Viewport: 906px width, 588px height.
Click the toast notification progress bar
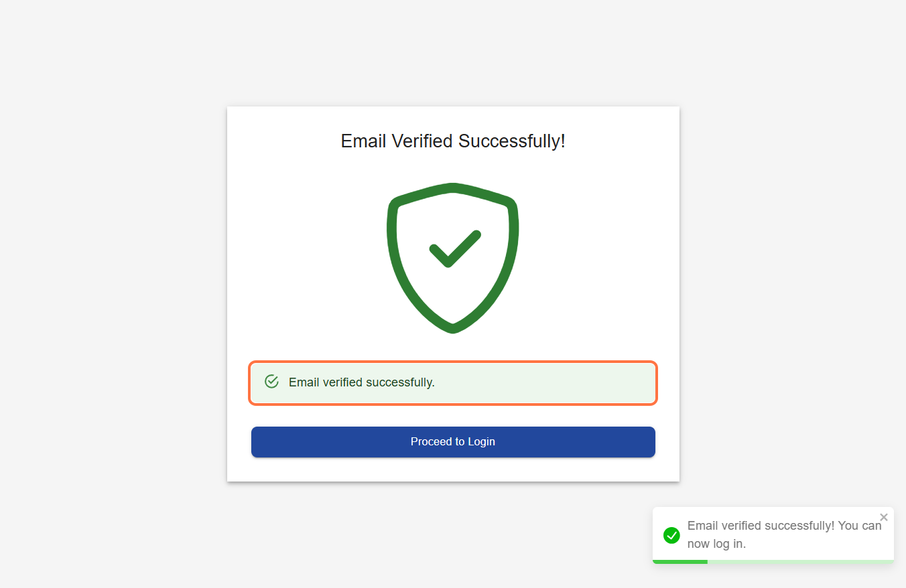coord(773,561)
